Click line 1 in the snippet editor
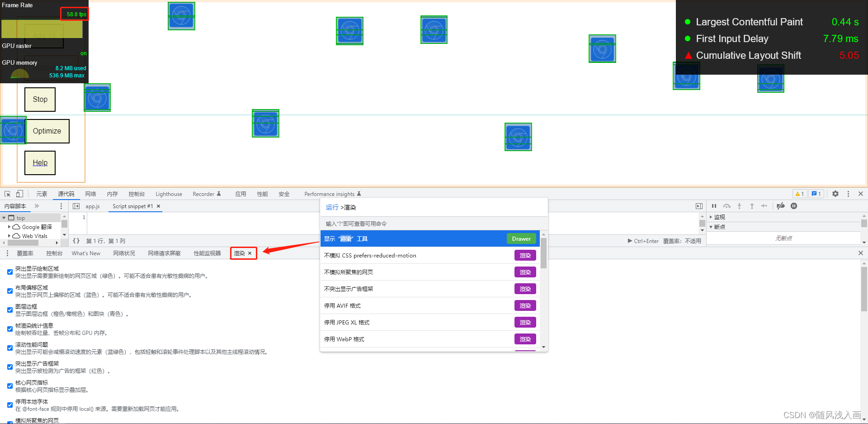868x424 pixels. (x=393, y=217)
